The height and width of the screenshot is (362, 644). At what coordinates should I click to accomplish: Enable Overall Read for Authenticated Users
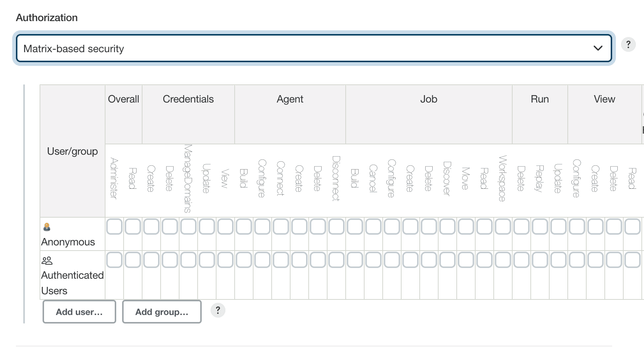click(x=133, y=260)
